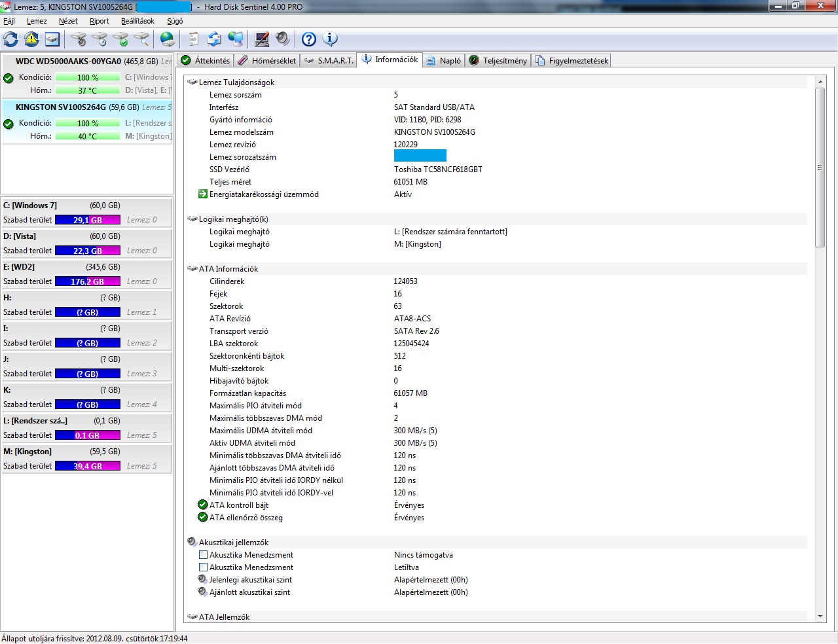This screenshot has width=838, height=644.
Task: Click the speaker sound toolbar icon
Action: pos(283,39)
